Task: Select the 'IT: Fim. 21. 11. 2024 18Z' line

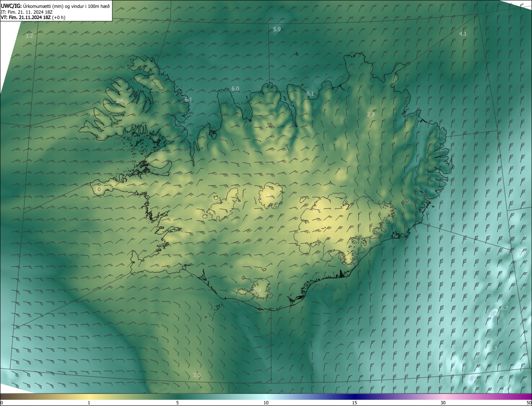Action: click(x=26, y=12)
